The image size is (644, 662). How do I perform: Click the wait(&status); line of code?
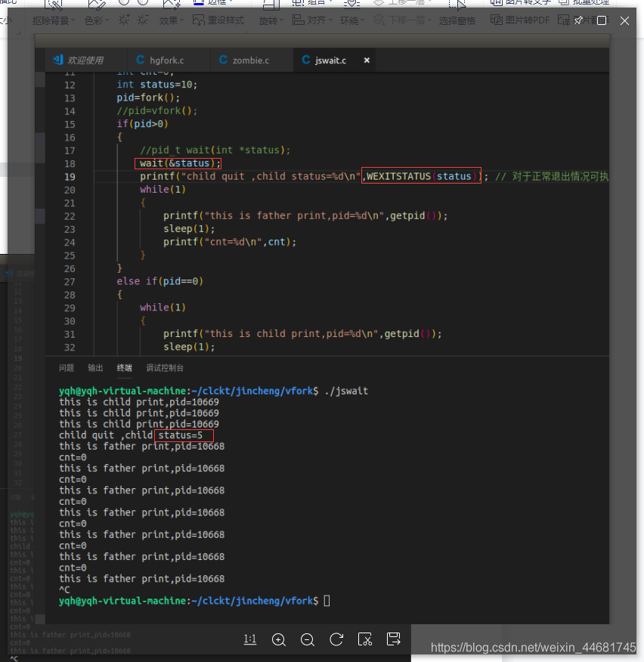tap(181, 163)
